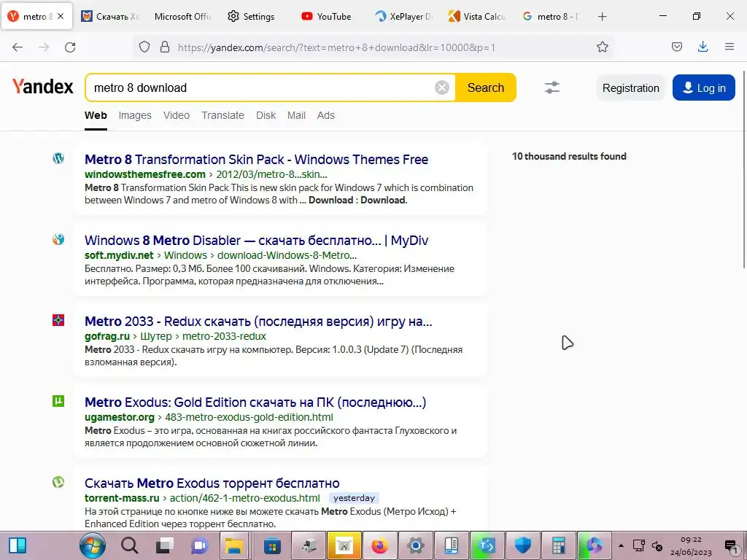Switch to the Google metro 8 tab
The height and width of the screenshot is (560, 747).
point(551,17)
